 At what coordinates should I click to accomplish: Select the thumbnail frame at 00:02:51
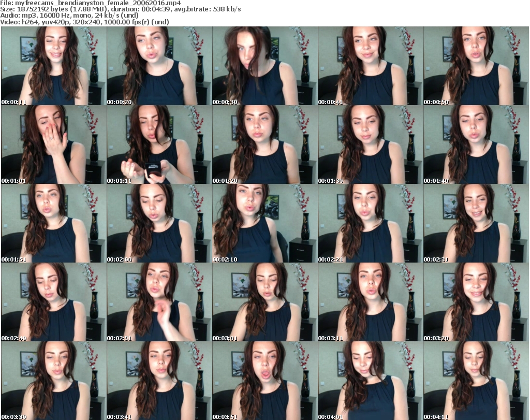tap(159, 302)
